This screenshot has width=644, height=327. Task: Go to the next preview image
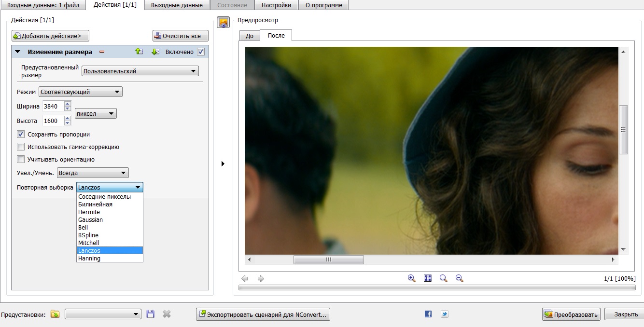261,278
